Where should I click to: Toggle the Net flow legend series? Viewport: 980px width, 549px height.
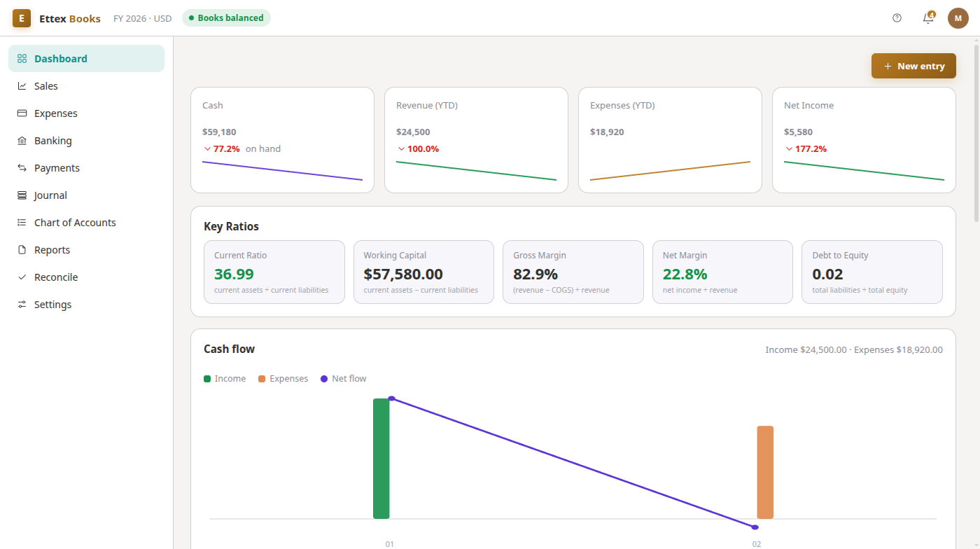point(343,379)
